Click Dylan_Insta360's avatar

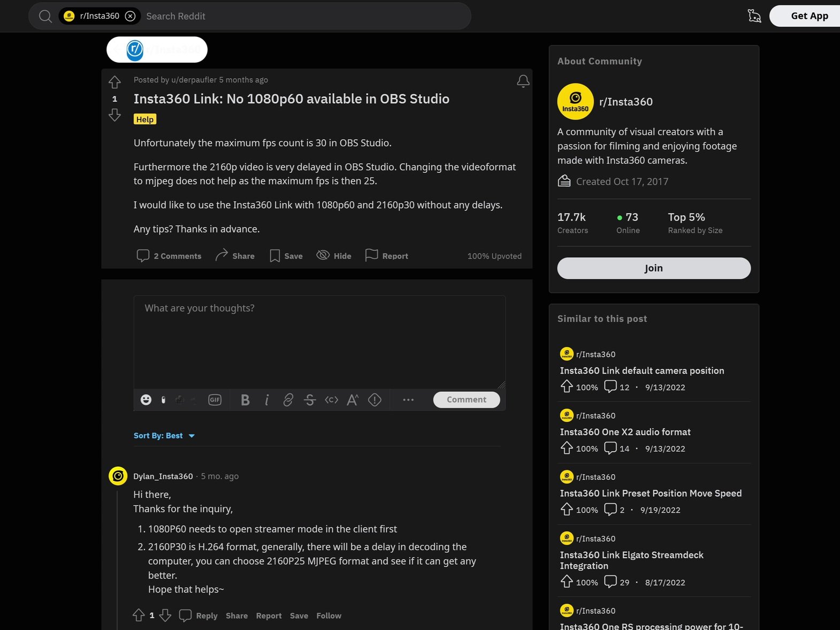pyautogui.click(x=118, y=476)
